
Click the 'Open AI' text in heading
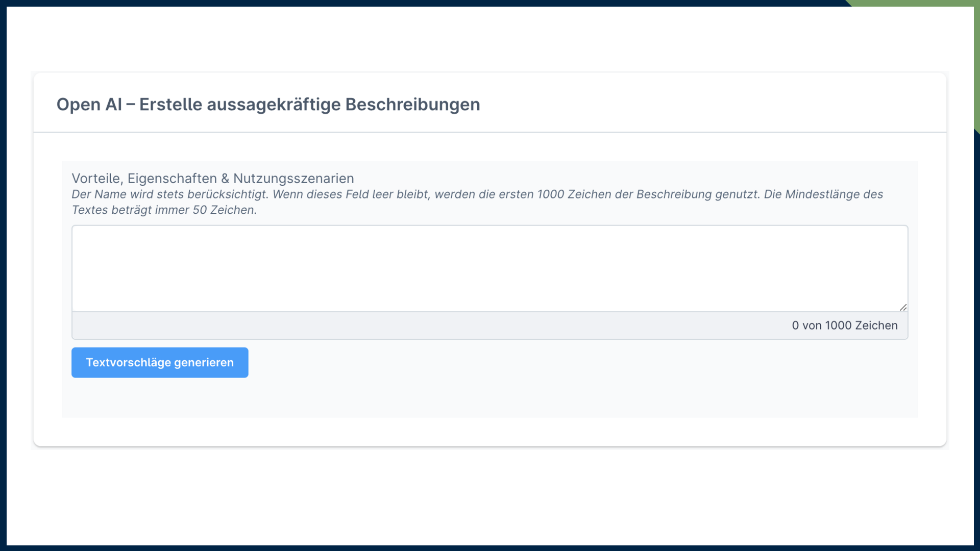point(89,105)
